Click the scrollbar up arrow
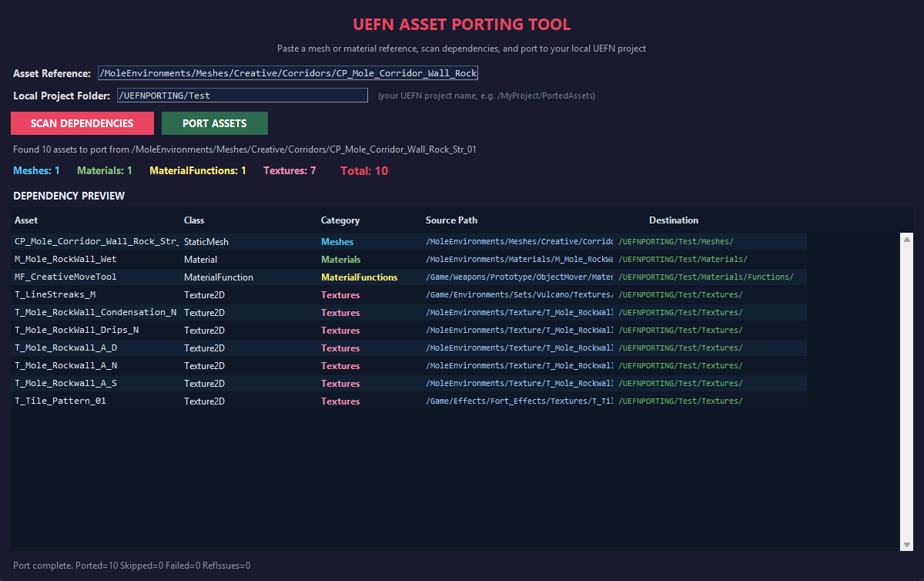924x581 pixels. tap(907, 240)
